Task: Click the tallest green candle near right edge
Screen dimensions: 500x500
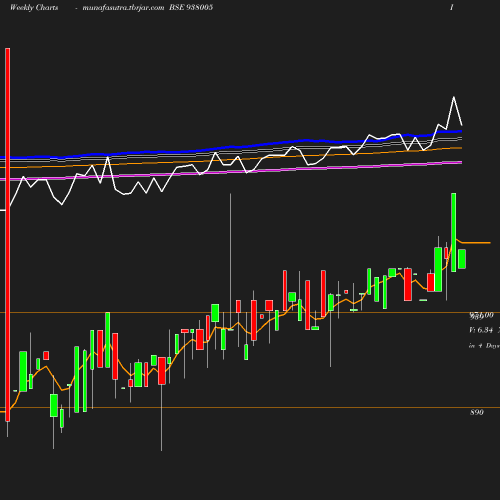Action: click(454, 232)
